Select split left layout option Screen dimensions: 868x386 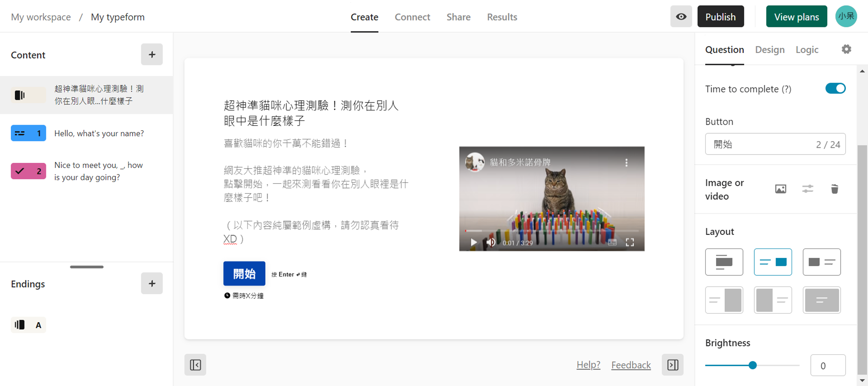coord(773,300)
